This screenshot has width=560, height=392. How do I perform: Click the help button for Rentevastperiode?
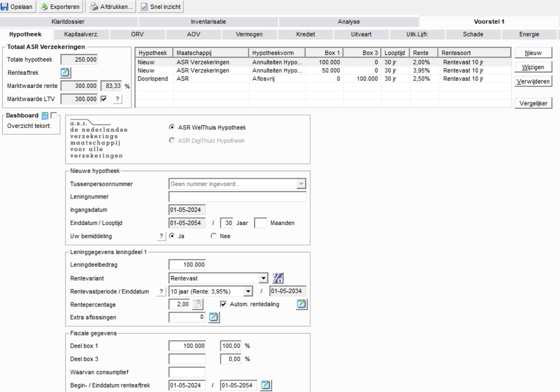tap(162, 291)
